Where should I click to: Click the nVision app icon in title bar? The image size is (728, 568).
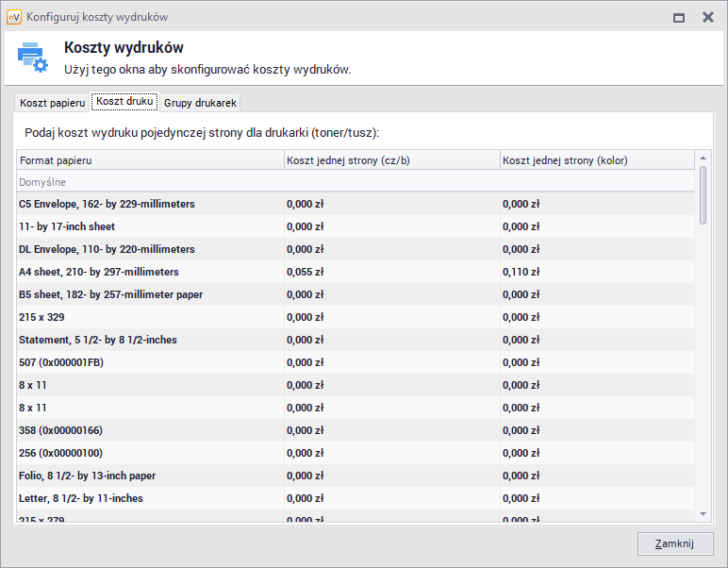pyautogui.click(x=14, y=17)
